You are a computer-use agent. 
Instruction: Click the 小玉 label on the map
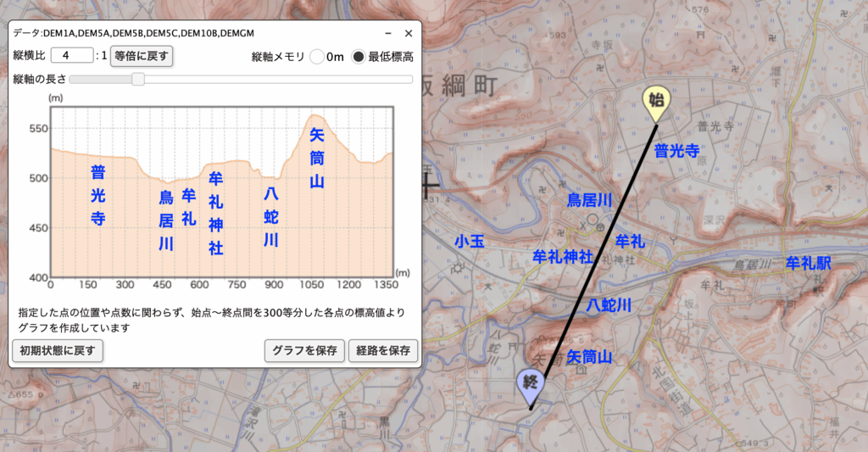point(469,241)
